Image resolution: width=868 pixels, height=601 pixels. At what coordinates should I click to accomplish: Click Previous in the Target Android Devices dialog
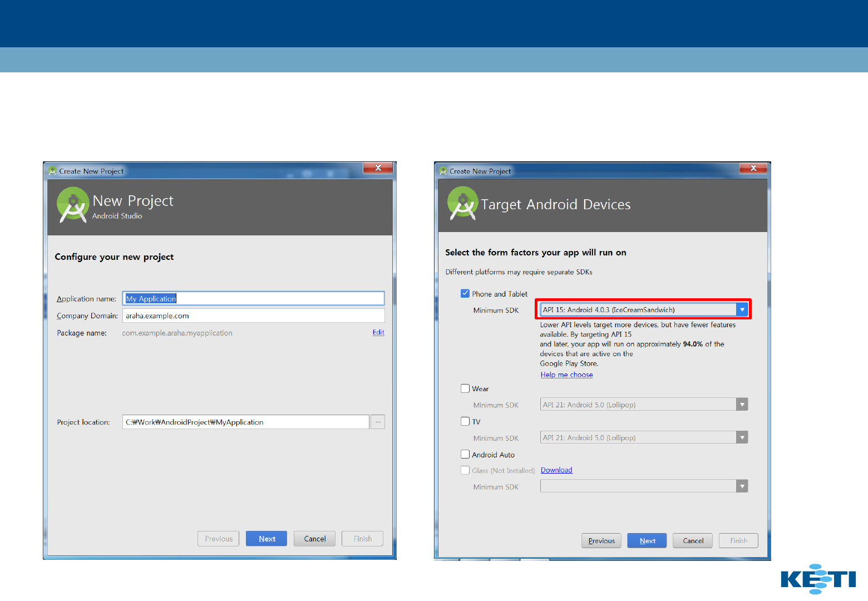pyautogui.click(x=601, y=540)
